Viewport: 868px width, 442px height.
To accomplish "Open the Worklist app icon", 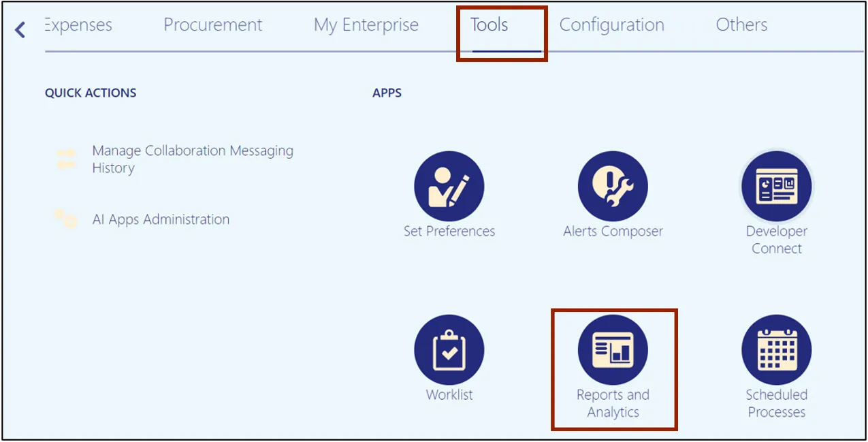I will (x=449, y=349).
